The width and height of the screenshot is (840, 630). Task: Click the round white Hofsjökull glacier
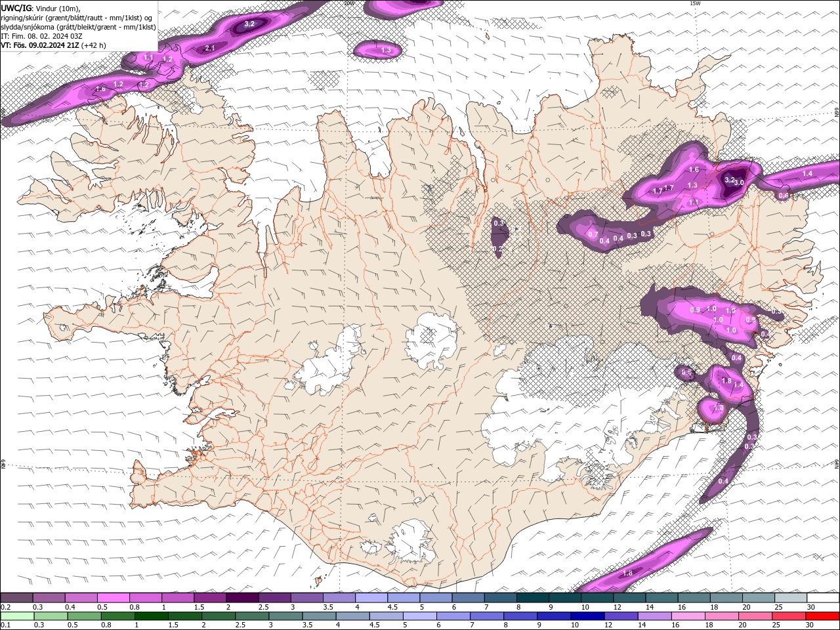pyautogui.click(x=431, y=341)
